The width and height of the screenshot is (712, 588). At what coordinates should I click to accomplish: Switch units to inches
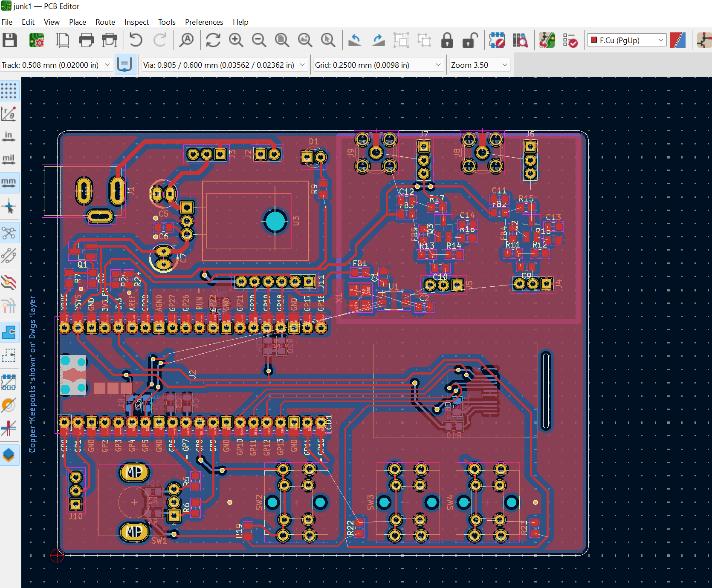click(9, 136)
